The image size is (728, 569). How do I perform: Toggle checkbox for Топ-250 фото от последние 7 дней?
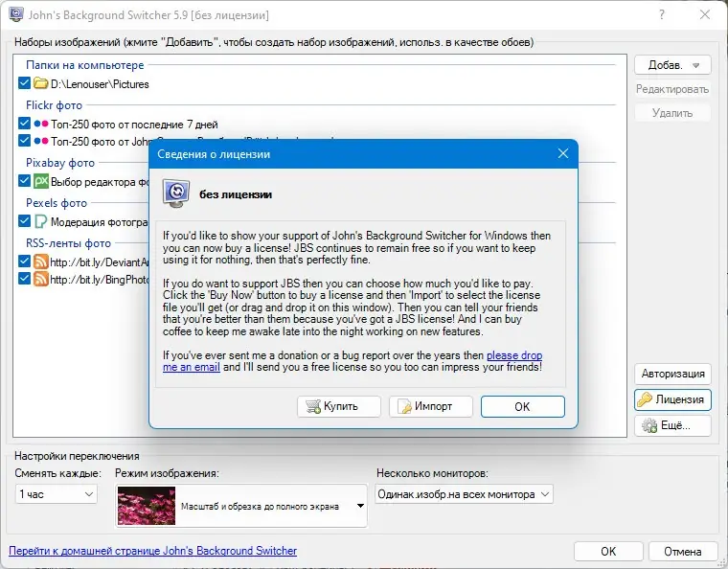(24, 124)
